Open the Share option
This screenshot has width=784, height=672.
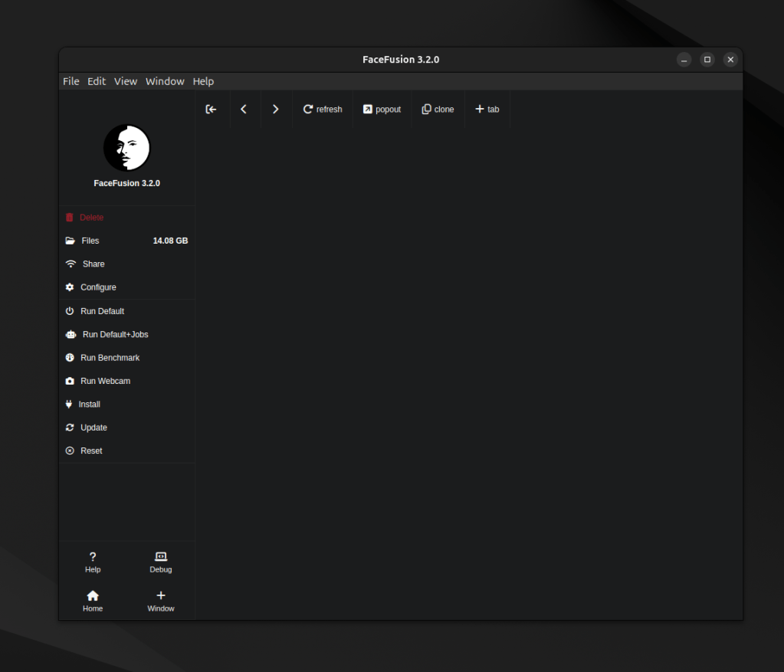coord(93,264)
